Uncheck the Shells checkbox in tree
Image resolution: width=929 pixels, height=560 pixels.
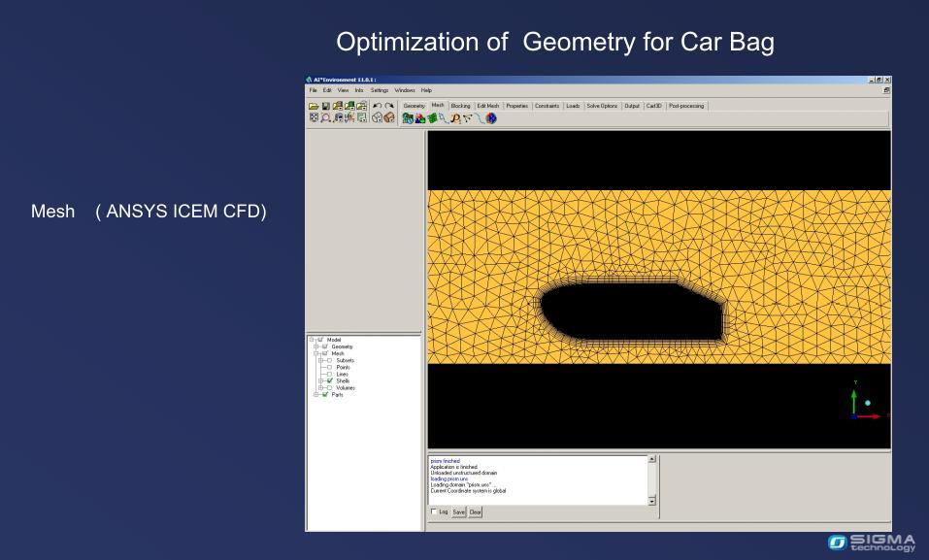click(x=330, y=381)
